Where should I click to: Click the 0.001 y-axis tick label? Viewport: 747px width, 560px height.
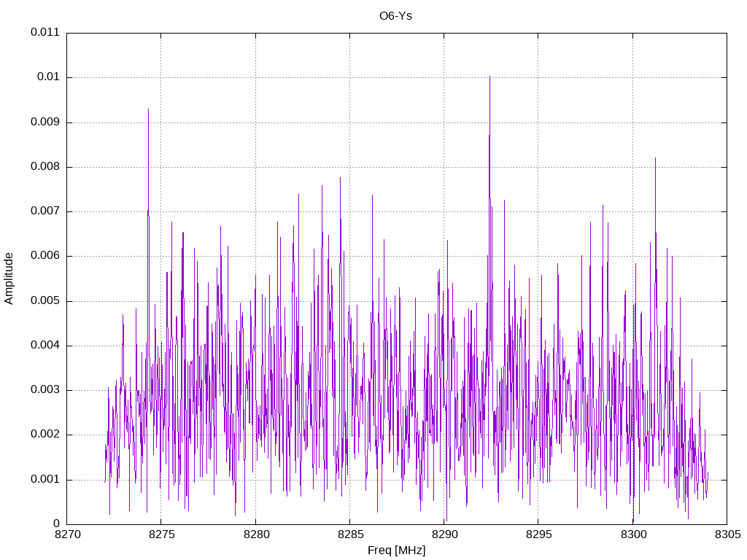(45, 479)
